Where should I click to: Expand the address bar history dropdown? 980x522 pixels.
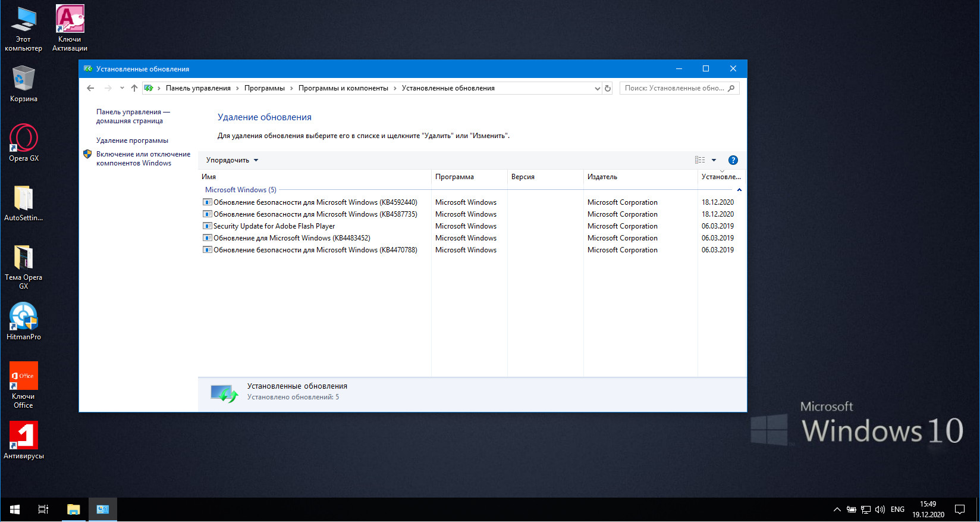tap(597, 89)
